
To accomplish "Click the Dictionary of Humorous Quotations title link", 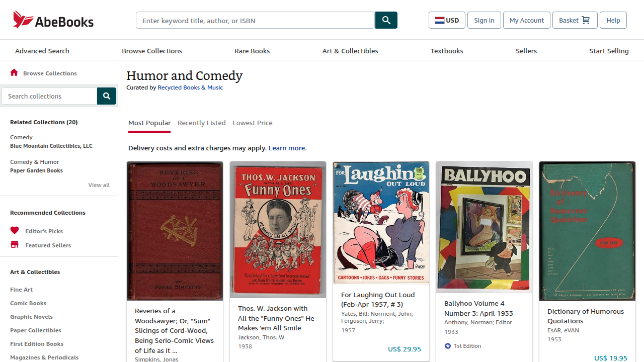I will 586,316.
